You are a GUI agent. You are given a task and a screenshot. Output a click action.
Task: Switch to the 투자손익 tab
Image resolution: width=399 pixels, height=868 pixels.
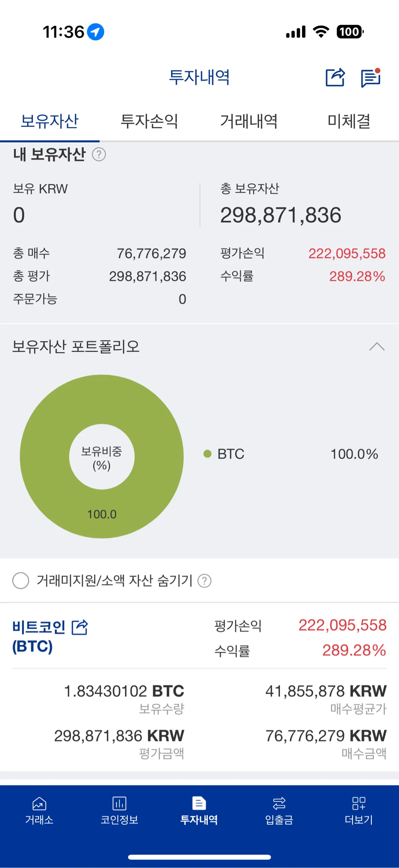pyautogui.click(x=149, y=121)
